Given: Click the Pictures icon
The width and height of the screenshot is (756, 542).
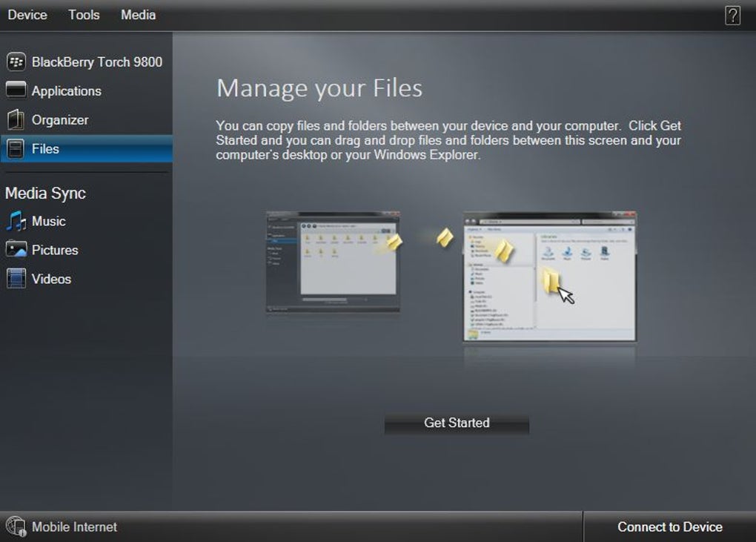Looking at the screenshot, I should tap(16, 249).
